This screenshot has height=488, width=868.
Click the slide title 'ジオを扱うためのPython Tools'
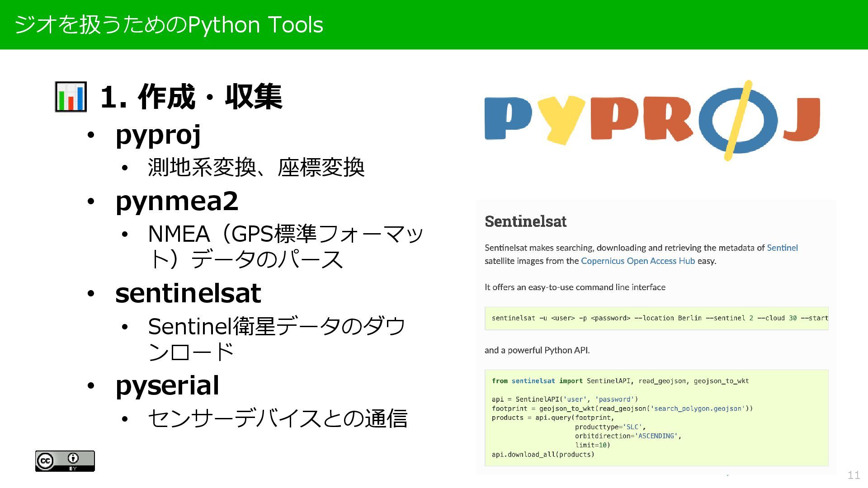[x=169, y=24]
